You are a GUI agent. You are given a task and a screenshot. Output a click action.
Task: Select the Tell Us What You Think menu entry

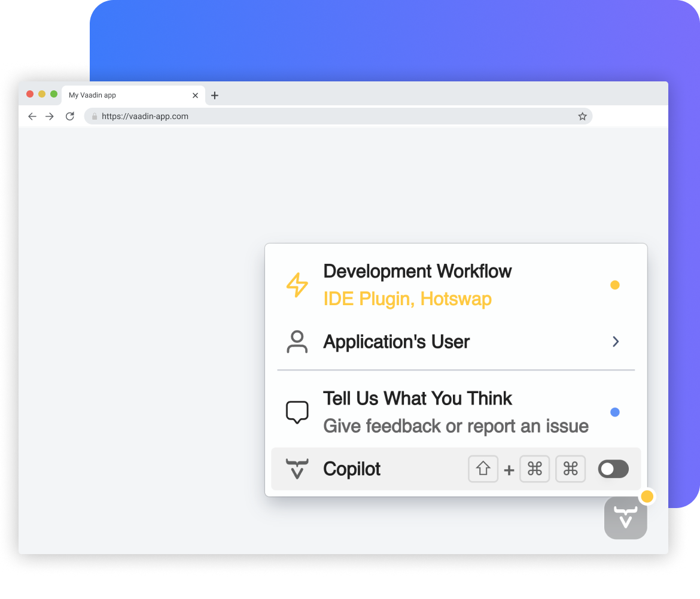417,399
